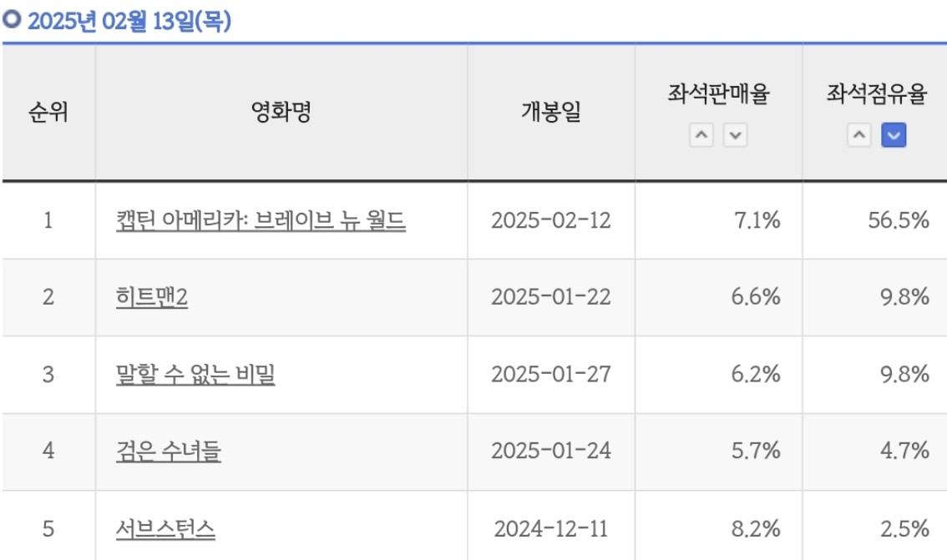Click the 2025-02-12 release date cell

[x=551, y=220]
